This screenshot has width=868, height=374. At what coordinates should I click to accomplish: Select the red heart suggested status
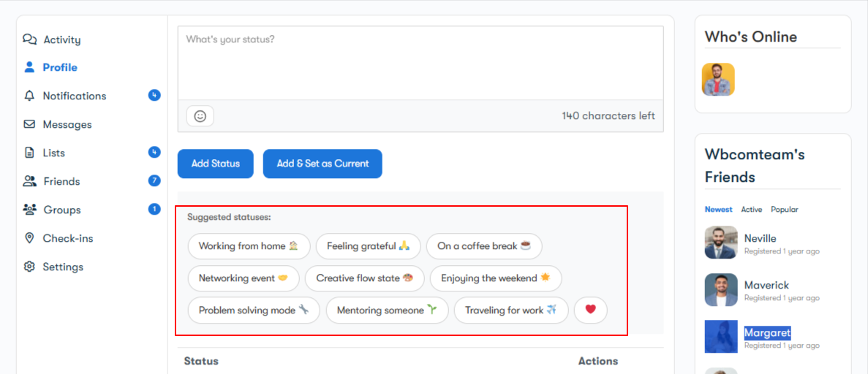pos(590,310)
